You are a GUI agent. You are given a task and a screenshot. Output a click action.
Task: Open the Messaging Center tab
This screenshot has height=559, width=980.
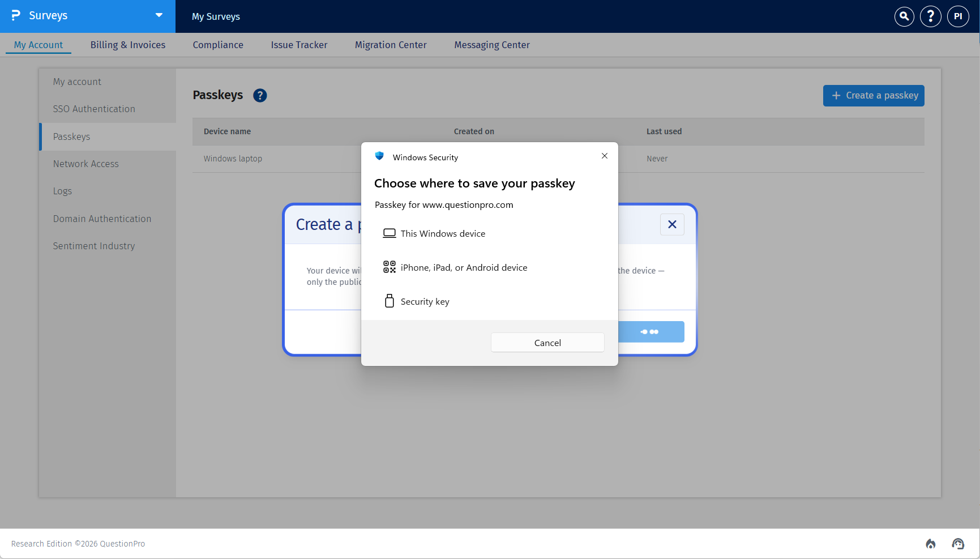tap(492, 45)
